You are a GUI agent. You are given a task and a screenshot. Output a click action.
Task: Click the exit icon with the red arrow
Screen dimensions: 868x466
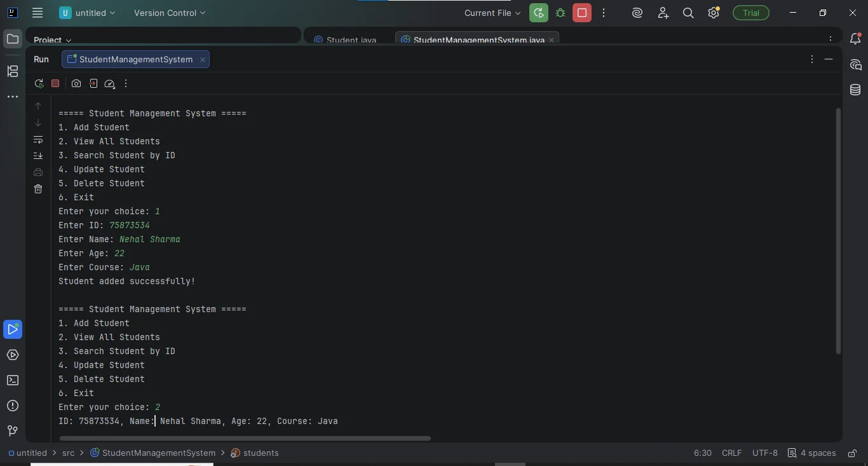[93, 83]
